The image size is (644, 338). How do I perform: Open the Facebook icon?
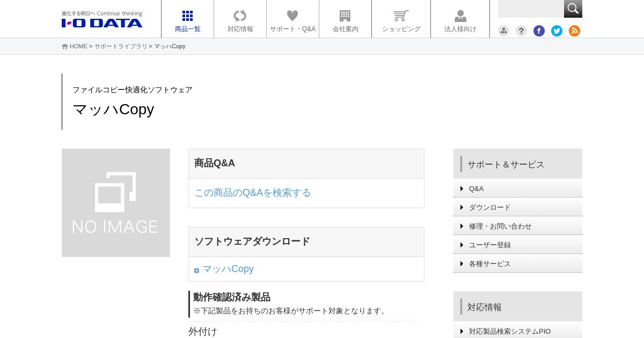pos(539,31)
